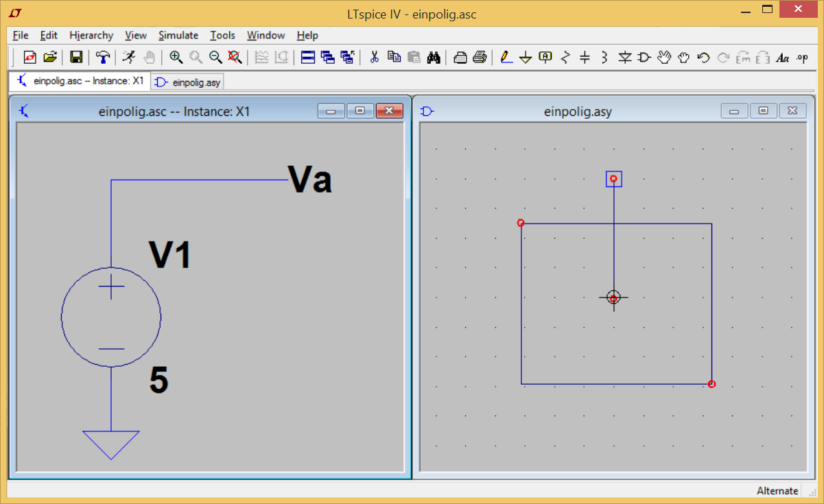Click the pin square at top of symbol
Viewport: 824px width, 504px height.
614,179
